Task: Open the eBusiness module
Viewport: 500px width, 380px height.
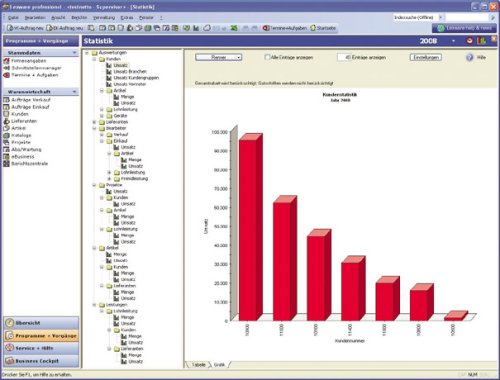Action: pyautogui.click(x=23, y=156)
